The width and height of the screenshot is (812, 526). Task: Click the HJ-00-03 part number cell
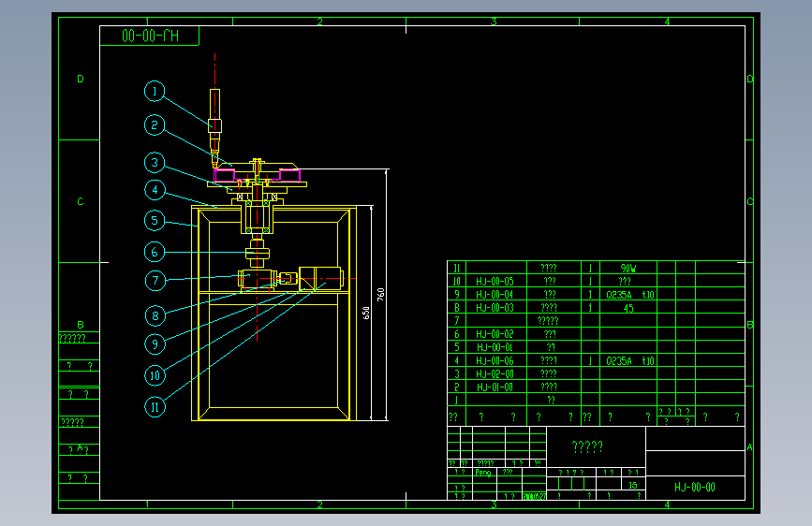(x=495, y=308)
